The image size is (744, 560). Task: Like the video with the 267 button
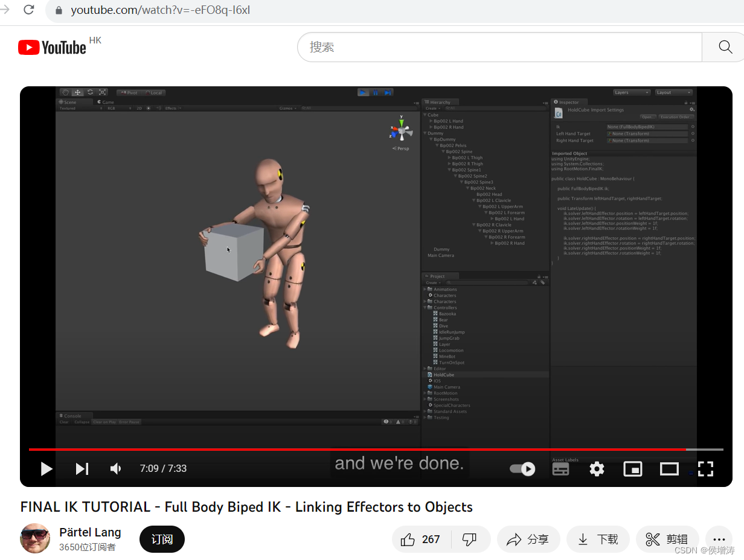422,539
